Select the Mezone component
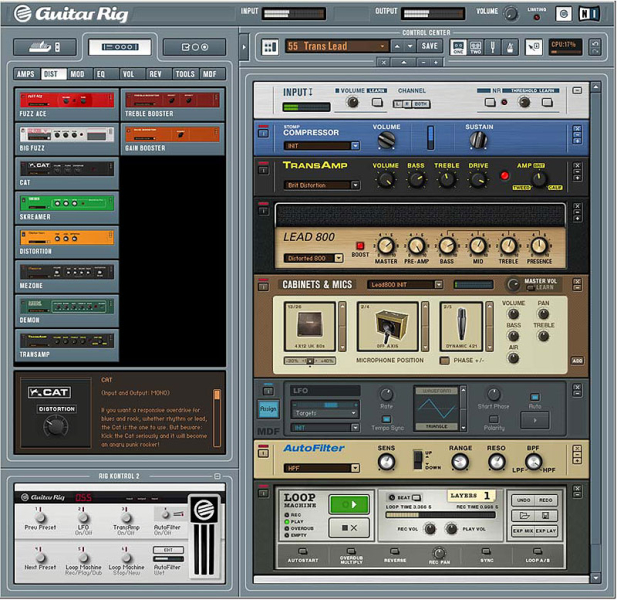 67,276
